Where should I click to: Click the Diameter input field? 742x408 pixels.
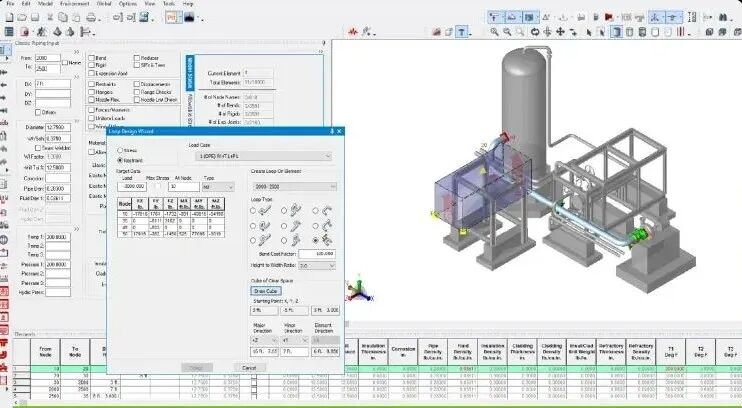click(x=58, y=128)
